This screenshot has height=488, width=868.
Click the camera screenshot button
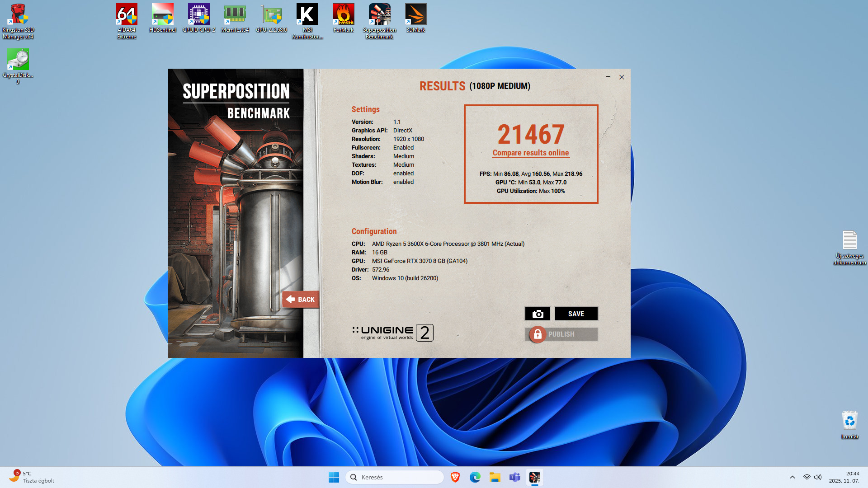(538, 314)
